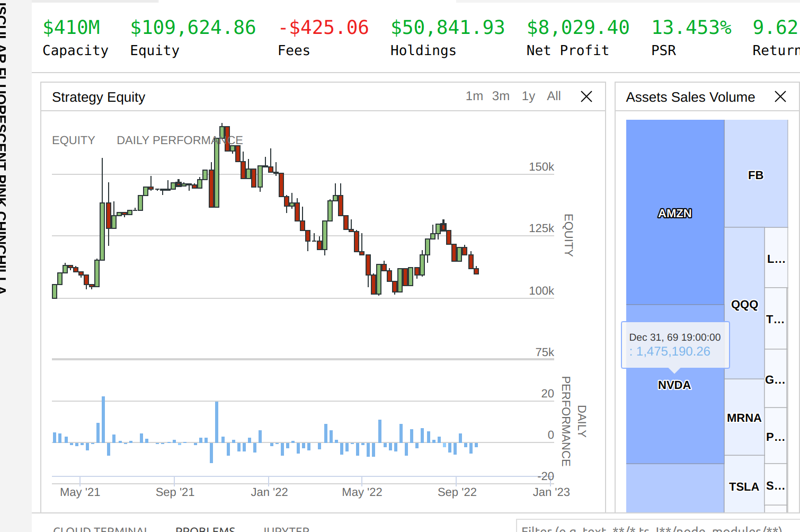Switch to the EQUITY tab

[73, 140]
